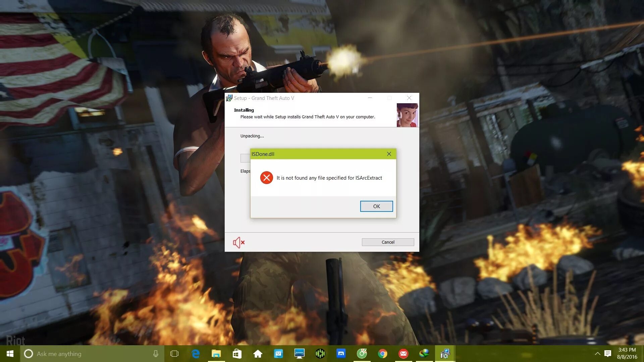Screen dimensions: 644x362
Task: Launch Google Chrome from the taskbar
Action: [382, 354]
